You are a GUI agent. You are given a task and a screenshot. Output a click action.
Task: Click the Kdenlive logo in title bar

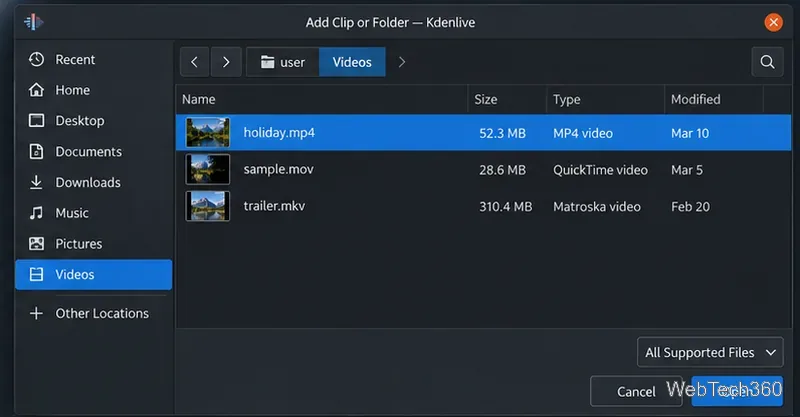tap(34, 22)
